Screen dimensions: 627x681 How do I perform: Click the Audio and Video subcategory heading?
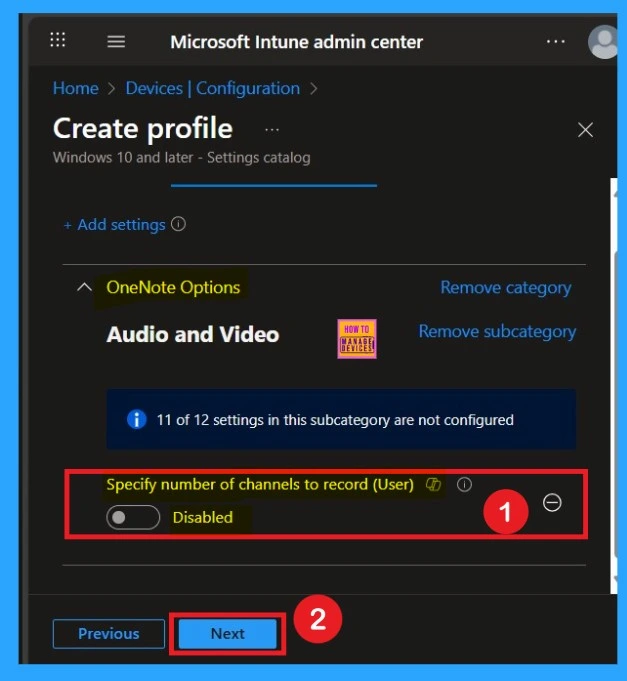tap(193, 334)
